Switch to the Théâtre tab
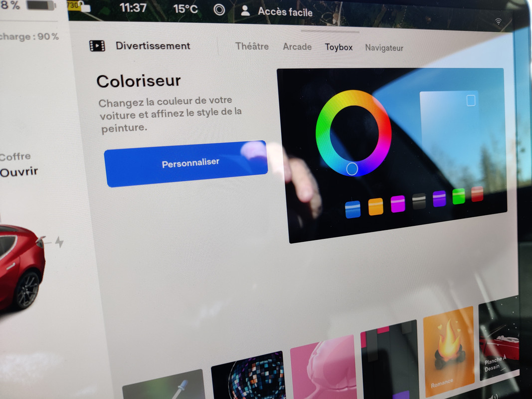The height and width of the screenshot is (399, 532). 252,46
